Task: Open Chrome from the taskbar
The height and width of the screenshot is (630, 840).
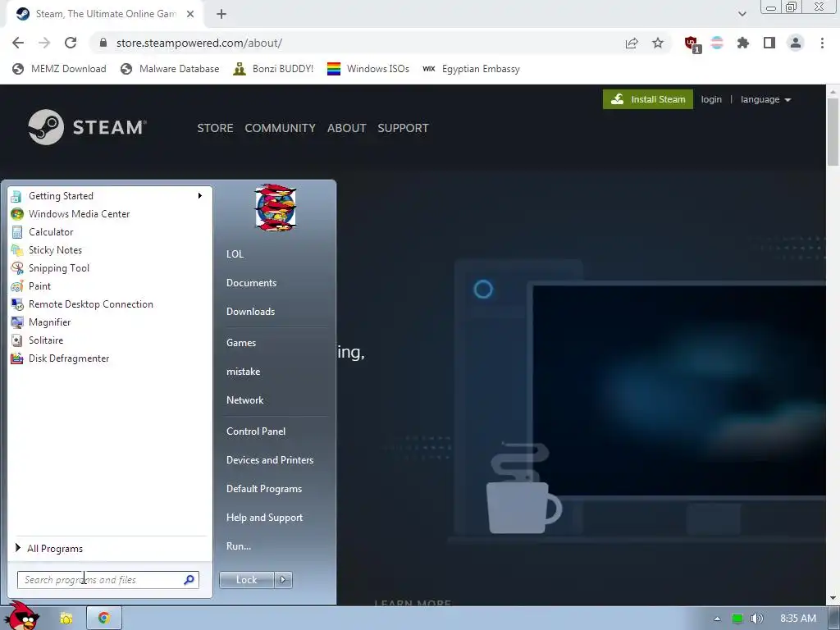Action: coord(104,619)
